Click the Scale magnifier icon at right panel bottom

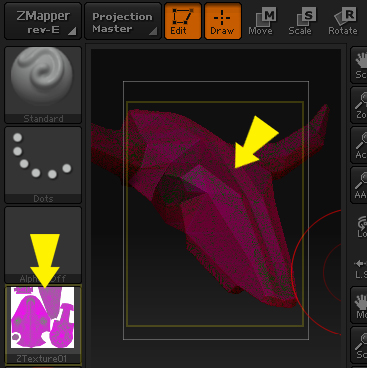click(359, 345)
